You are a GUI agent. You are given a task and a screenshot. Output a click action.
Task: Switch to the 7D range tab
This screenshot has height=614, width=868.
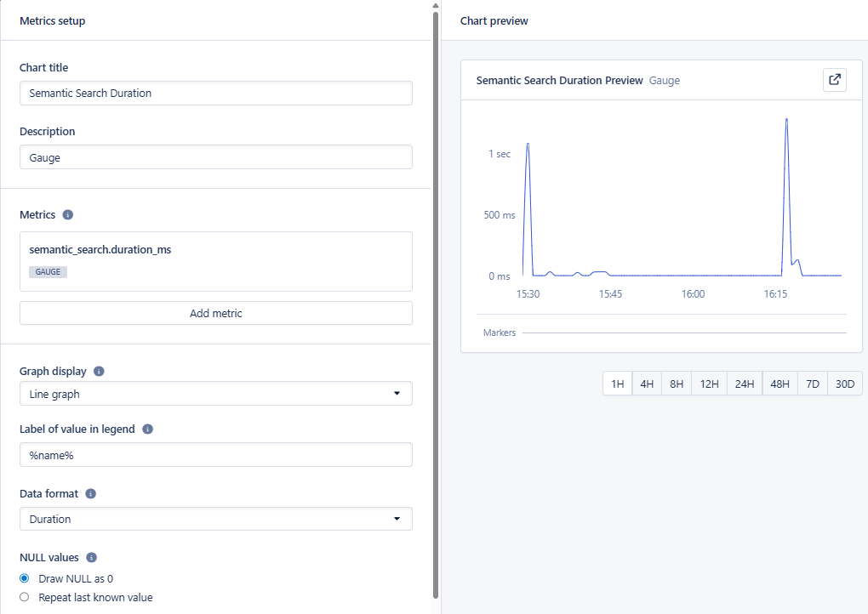(812, 384)
